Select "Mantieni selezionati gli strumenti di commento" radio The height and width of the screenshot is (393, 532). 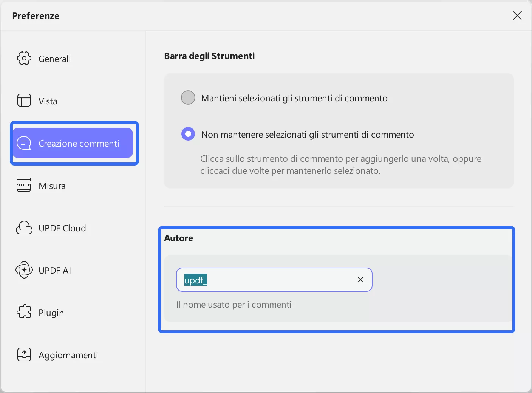(188, 97)
